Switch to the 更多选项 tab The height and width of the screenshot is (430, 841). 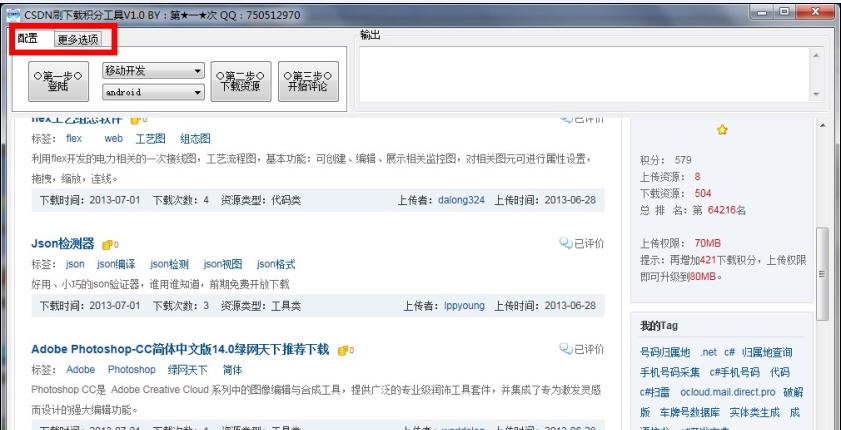click(x=78, y=40)
